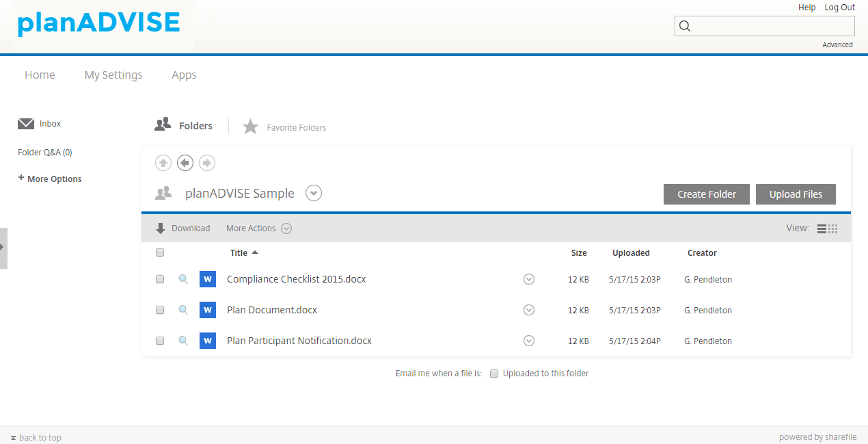Click the Create Folder button
Viewport: 868px width, 444px height.
pyautogui.click(x=707, y=194)
